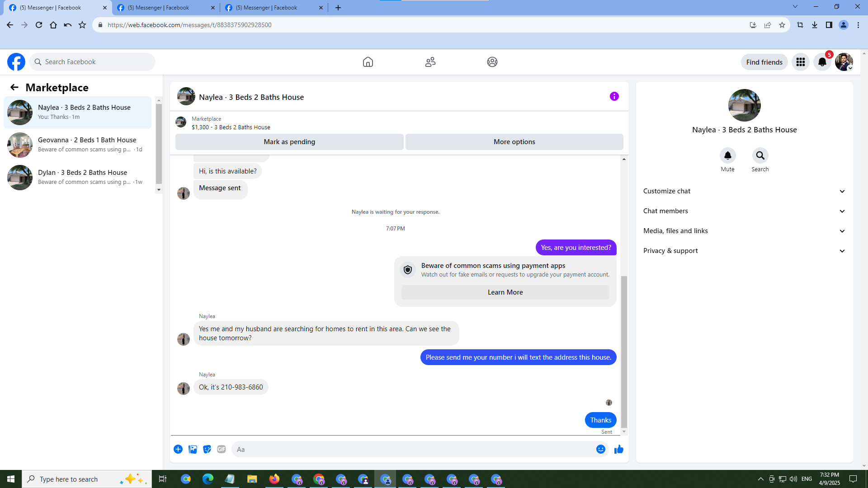The height and width of the screenshot is (488, 868).
Task: Expand Chat members section
Action: coord(745,211)
